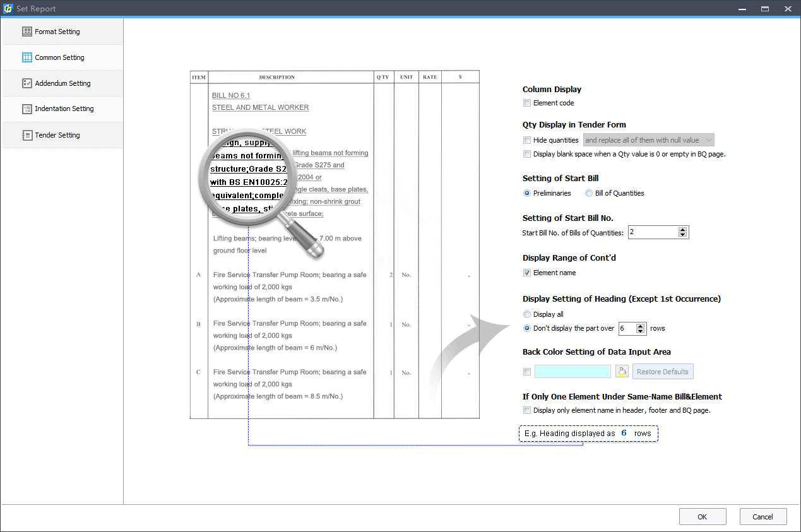
Task: Click the app logo in title bar
Action: pos(8,9)
